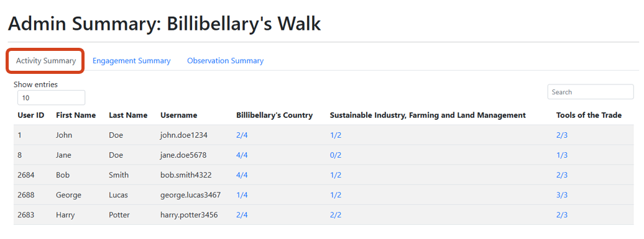Open the Show entries dropdown
Image resolution: width=644 pixels, height=239 pixels.
click(52, 98)
